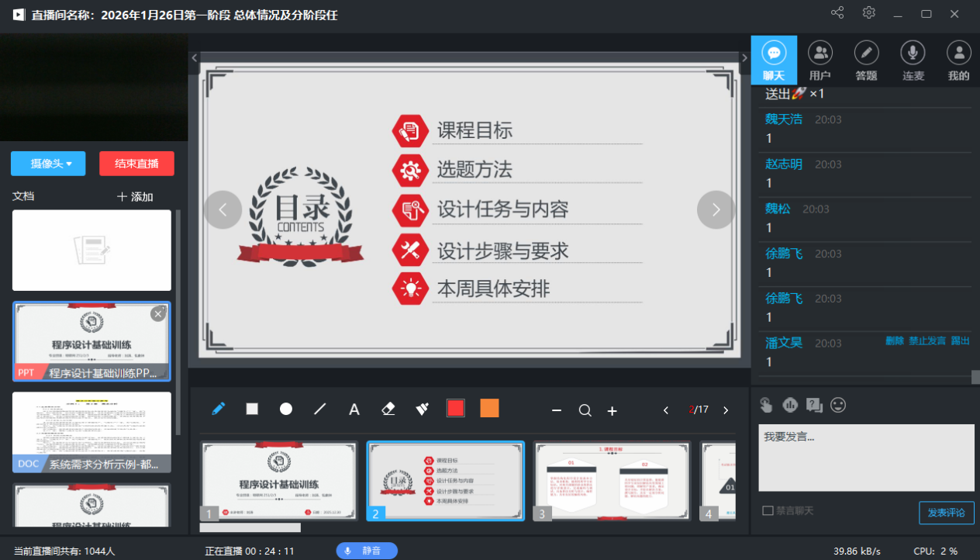Open the 答题 tab
This screenshot has height=560, width=980.
pos(866,60)
